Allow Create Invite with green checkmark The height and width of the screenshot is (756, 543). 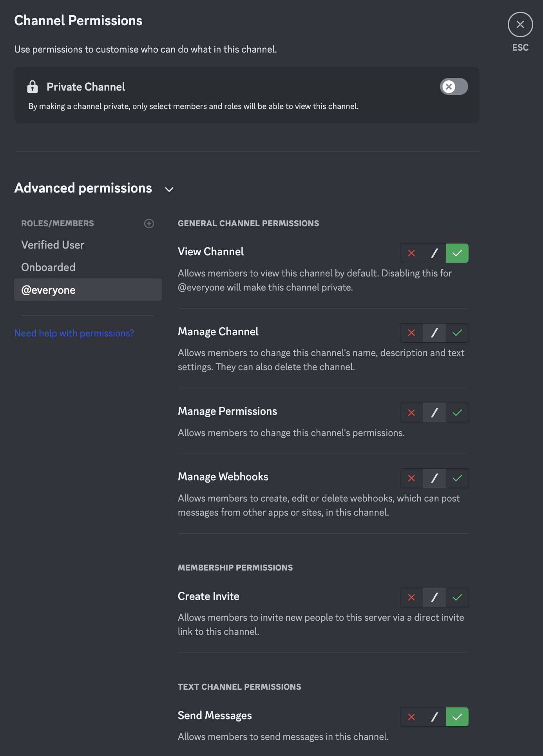click(457, 598)
